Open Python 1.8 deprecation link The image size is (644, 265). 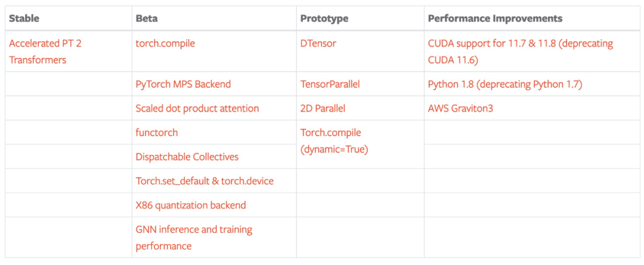[504, 84]
